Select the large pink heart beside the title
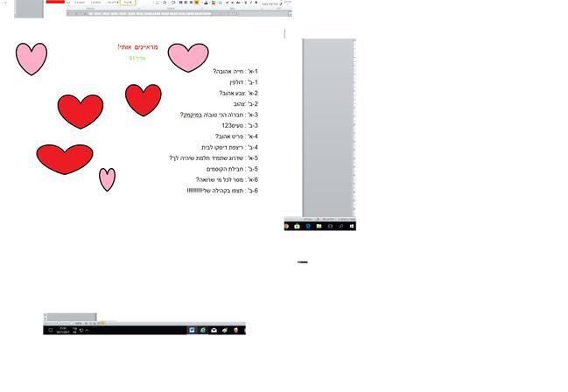The height and width of the screenshot is (392, 568). (188, 56)
